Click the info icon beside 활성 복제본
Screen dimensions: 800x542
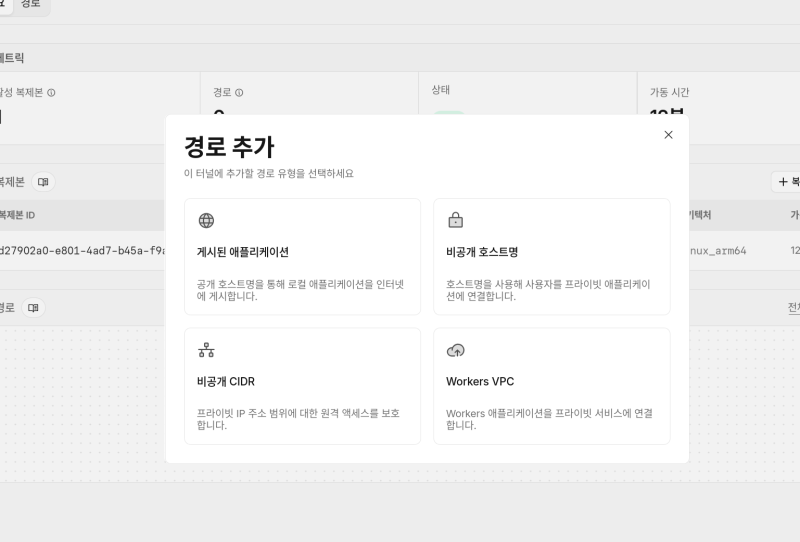[x=52, y=93]
